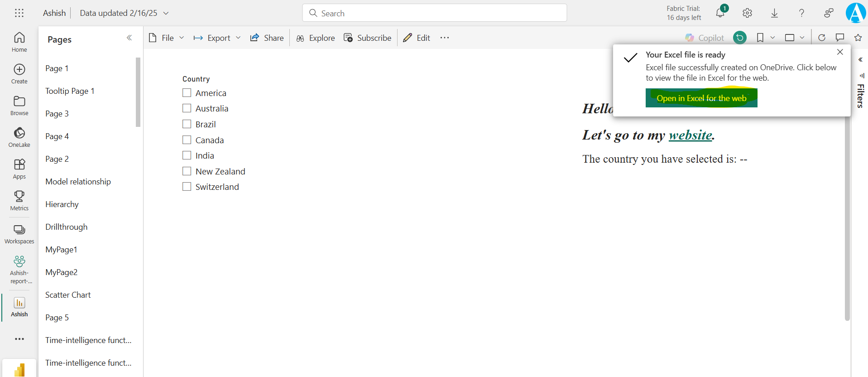The image size is (868, 377).
Task: Collapse the Pages pane
Action: point(129,38)
